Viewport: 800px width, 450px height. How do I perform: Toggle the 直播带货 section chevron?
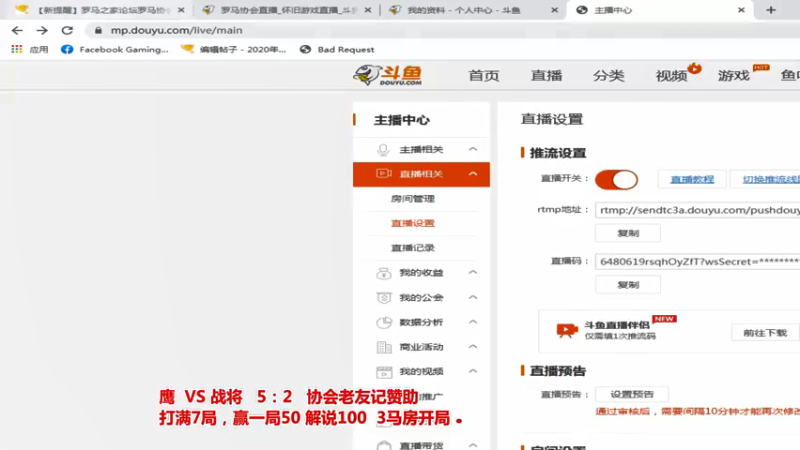click(473, 445)
